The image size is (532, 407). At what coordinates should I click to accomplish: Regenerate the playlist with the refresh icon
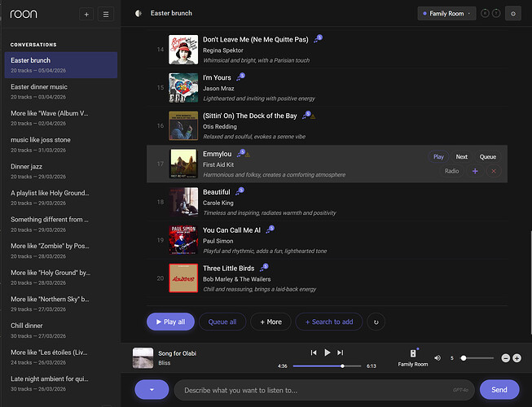point(376,322)
